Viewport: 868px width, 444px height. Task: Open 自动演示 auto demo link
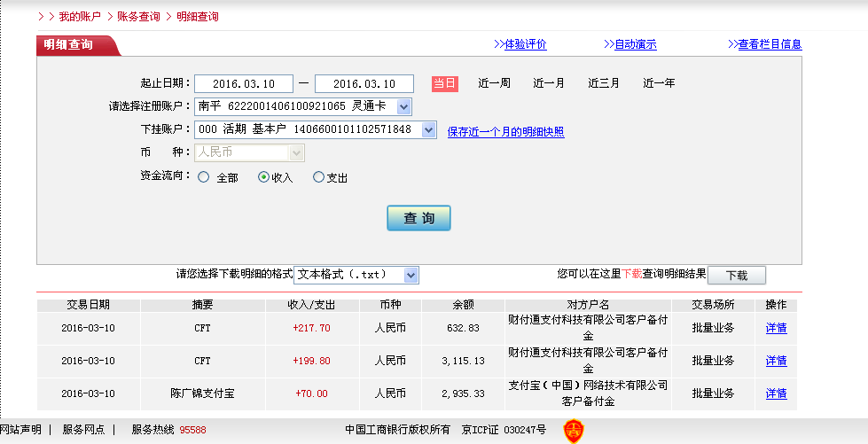[x=635, y=44]
